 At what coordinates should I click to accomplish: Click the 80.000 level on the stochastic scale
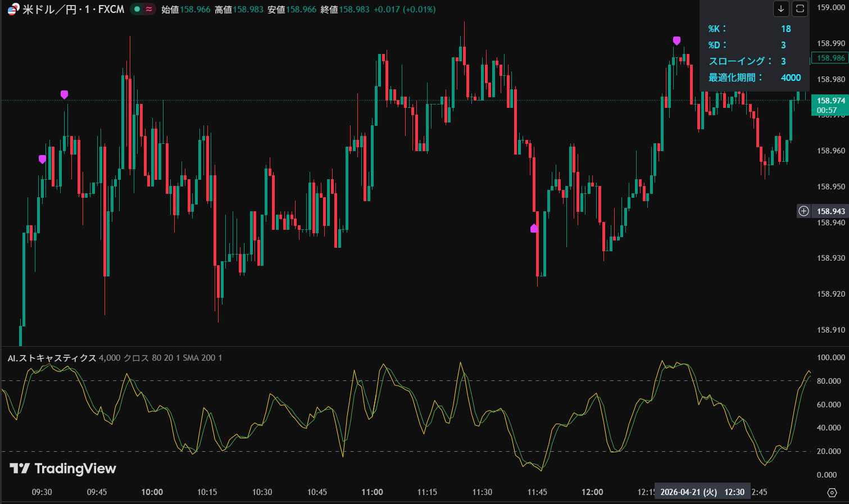[828, 381]
